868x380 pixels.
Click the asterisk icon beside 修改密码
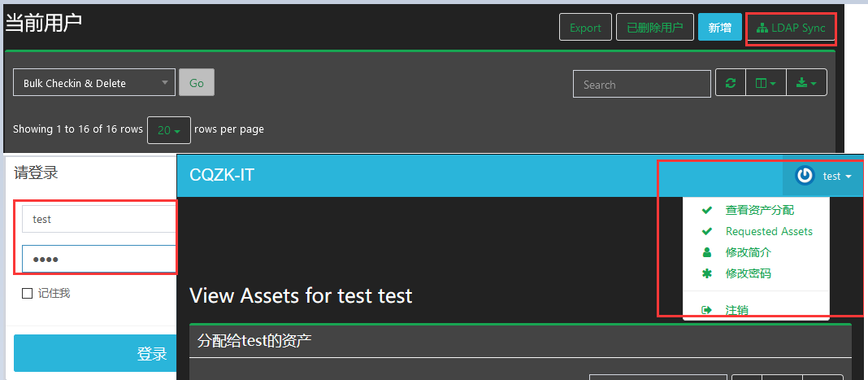[x=706, y=273]
